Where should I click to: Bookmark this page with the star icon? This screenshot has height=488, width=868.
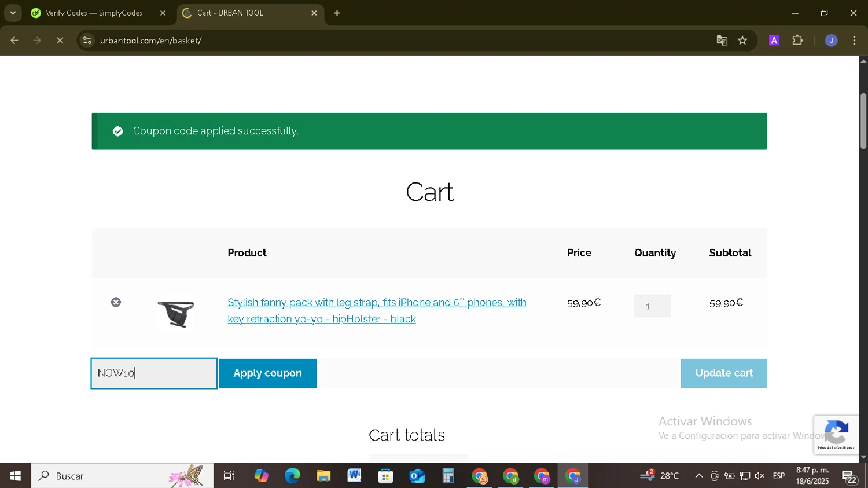(x=742, y=41)
